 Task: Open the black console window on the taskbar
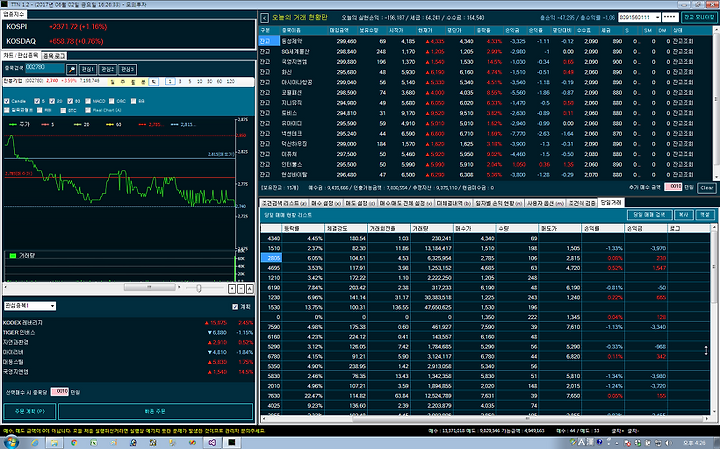pyautogui.click(x=231, y=443)
